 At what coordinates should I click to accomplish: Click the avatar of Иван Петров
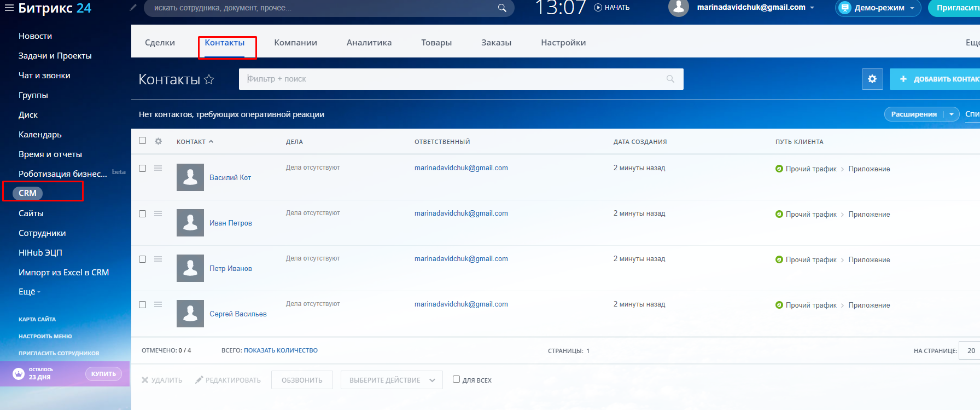coord(190,223)
